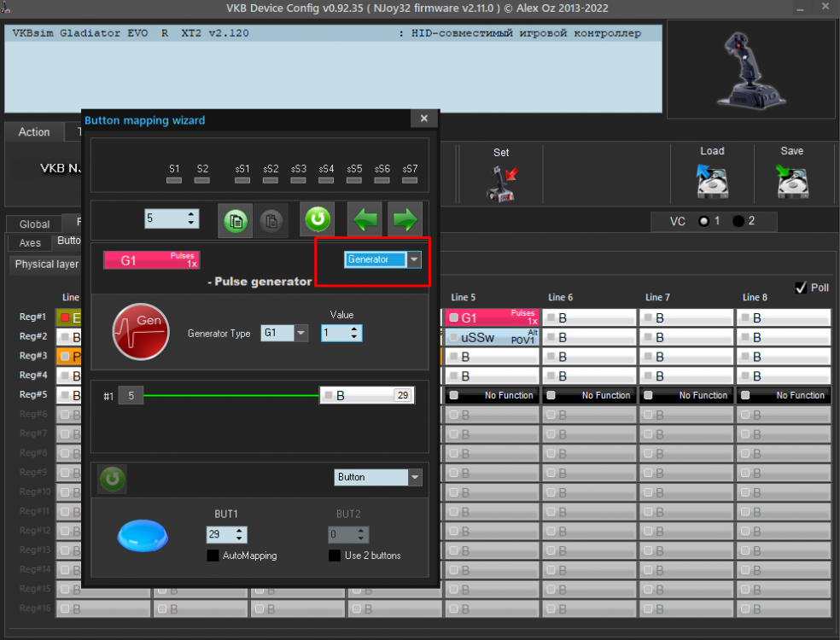Click the Set joystick icon

point(502,183)
